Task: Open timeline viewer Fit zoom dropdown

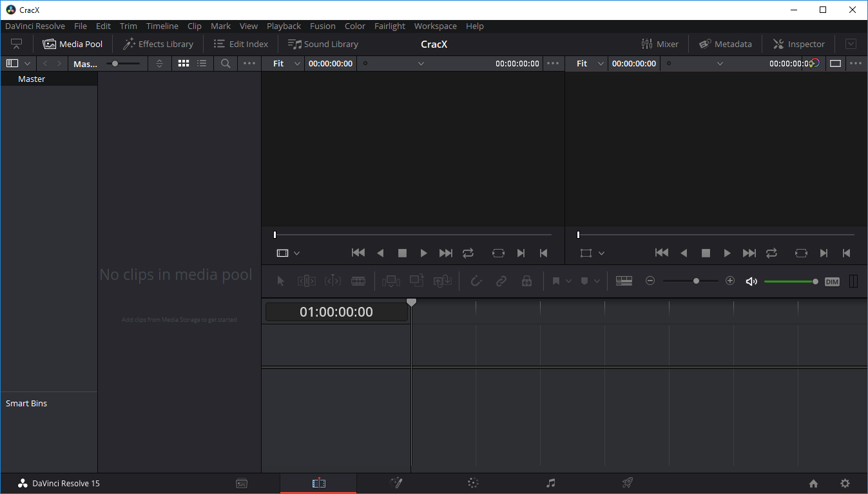Action: (590, 63)
